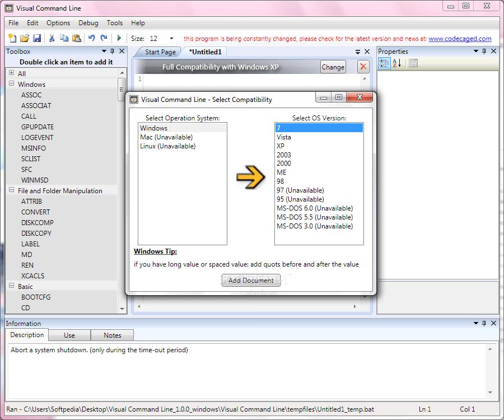
Task: Open the www.codecaged.com link
Action: tap(460, 39)
